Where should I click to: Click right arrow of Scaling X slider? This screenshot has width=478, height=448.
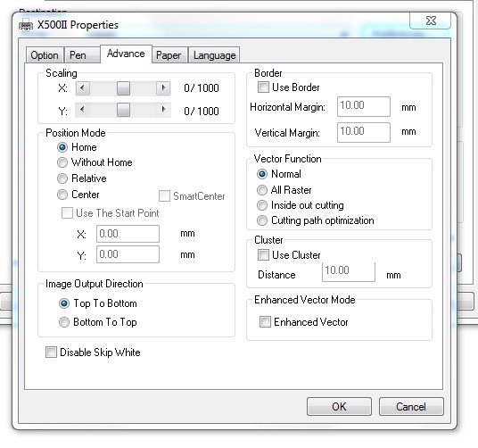[163, 88]
